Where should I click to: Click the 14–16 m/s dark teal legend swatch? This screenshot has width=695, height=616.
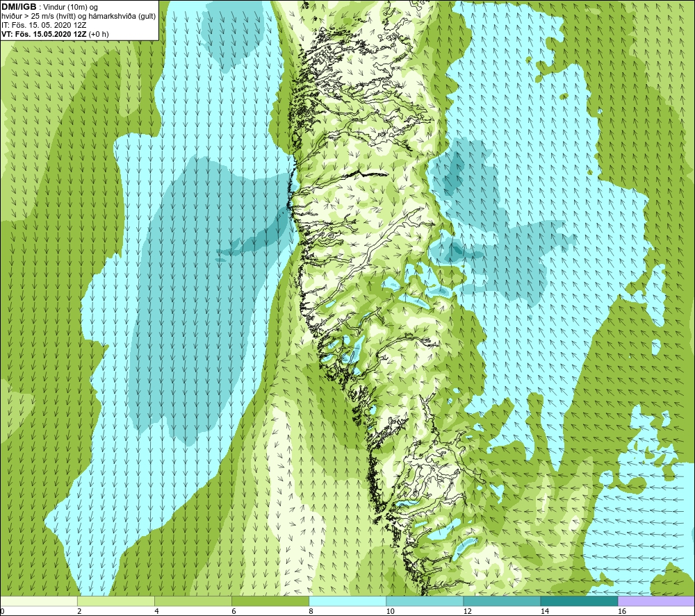579,601
